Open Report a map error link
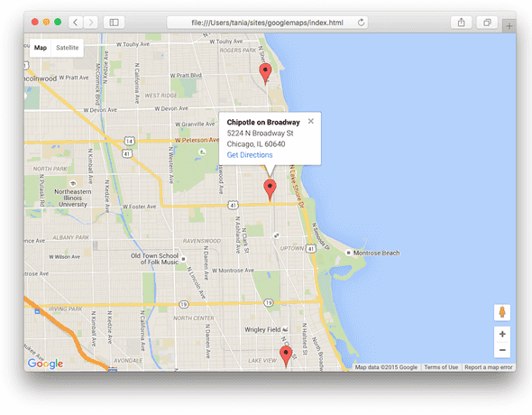This screenshot has width=532, height=415. (488, 367)
